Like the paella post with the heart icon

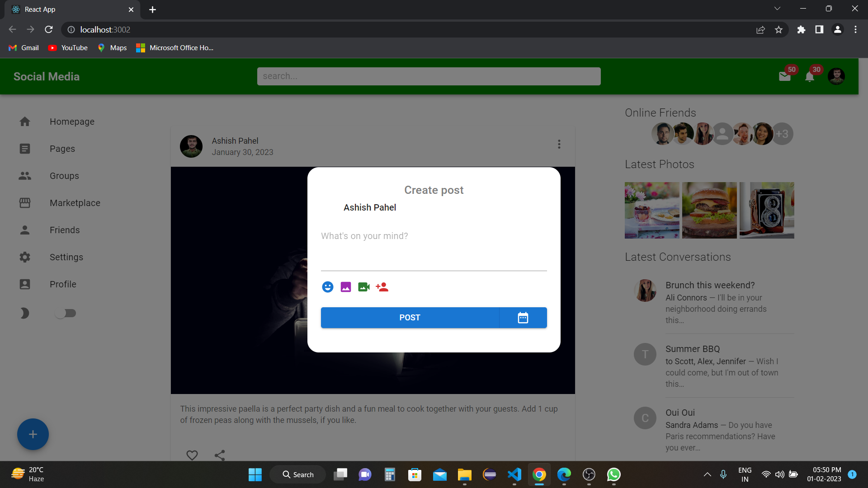[192, 455]
